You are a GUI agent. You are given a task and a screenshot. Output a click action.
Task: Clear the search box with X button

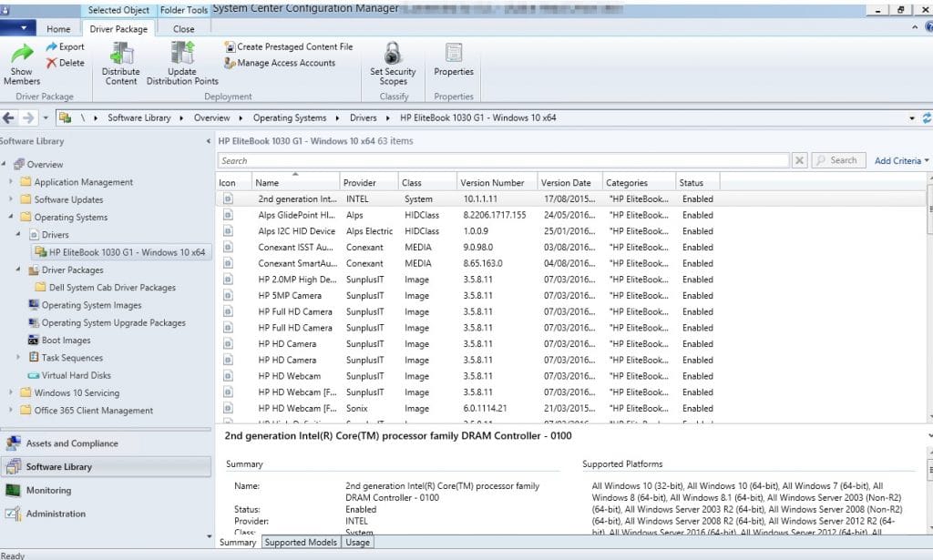pos(800,160)
